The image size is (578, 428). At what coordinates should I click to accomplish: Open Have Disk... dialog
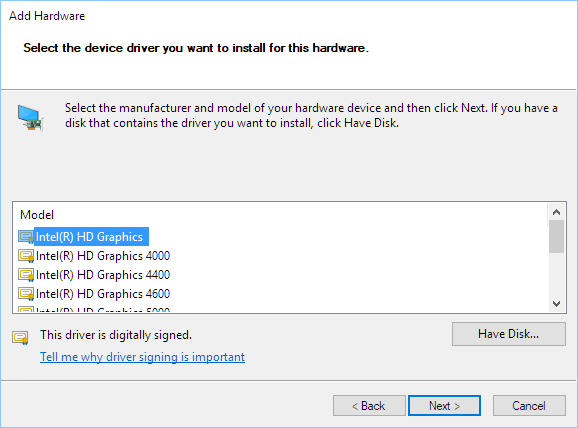[509, 334]
